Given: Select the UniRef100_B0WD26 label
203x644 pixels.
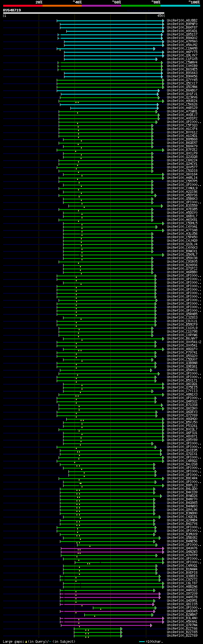Looking at the screenshot, I should coord(182,496).
